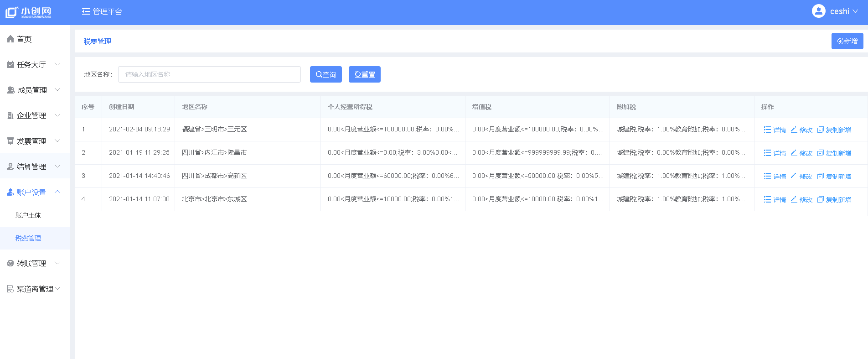Click the 发票管理 invoice icon in sidebar
This screenshot has width=868, height=359.
point(10,141)
